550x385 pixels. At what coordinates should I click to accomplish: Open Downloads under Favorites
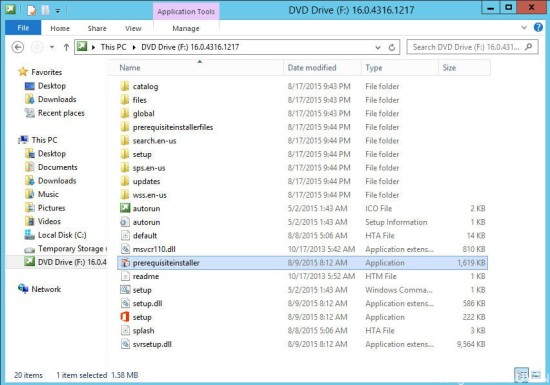tap(57, 99)
